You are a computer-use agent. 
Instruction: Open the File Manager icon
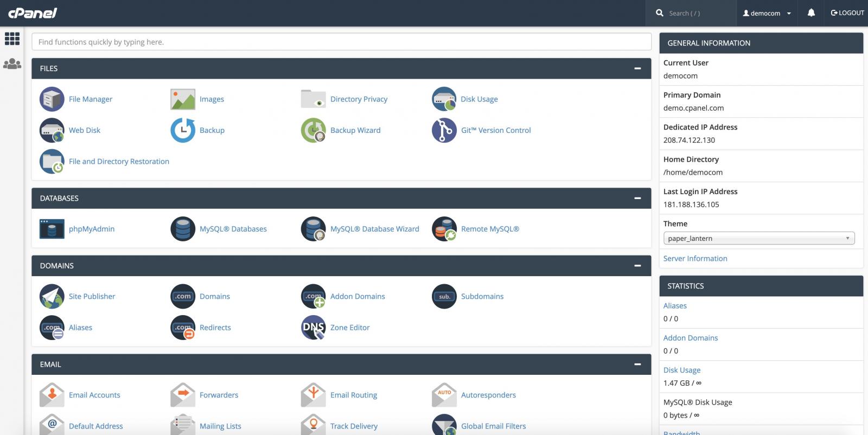click(52, 99)
